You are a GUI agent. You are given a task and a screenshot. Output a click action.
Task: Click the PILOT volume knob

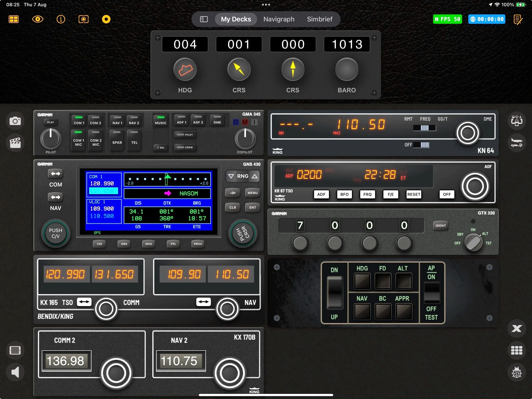[50, 139]
